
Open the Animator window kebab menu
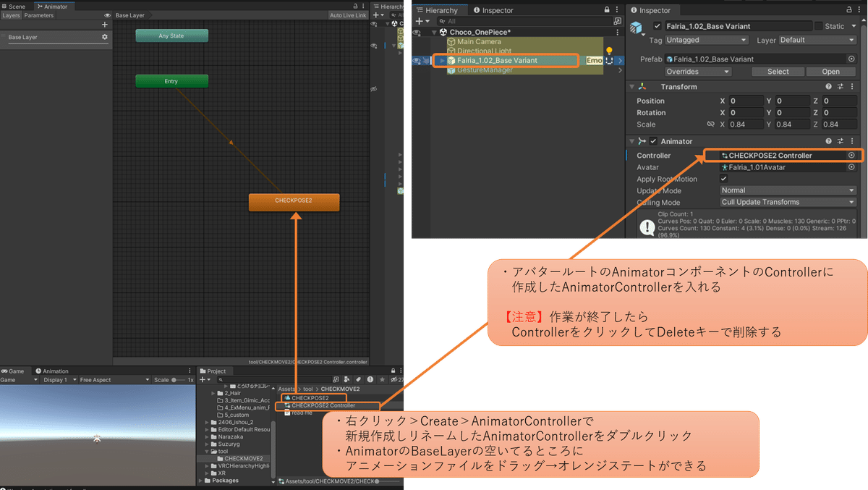pos(364,6)
